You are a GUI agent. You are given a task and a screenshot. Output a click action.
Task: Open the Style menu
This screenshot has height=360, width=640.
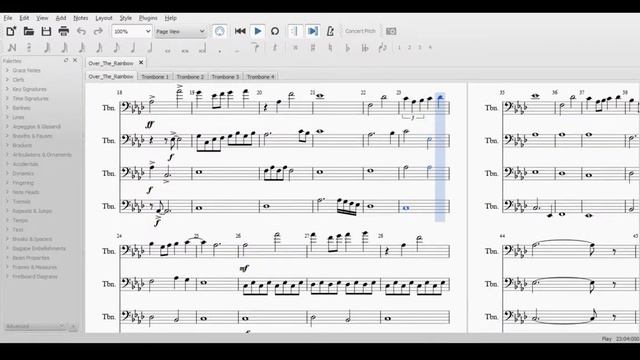point(126,18)
